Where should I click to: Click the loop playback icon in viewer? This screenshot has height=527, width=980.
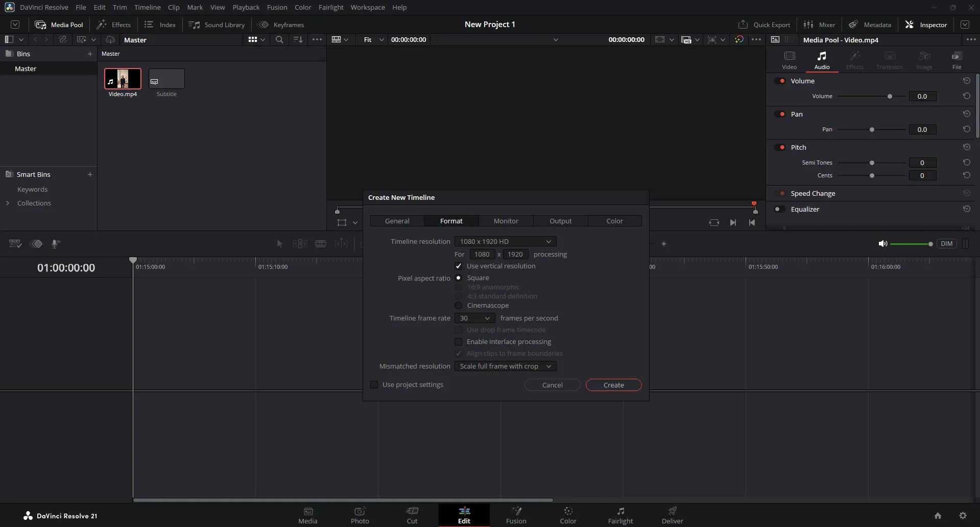coord(714,222)
